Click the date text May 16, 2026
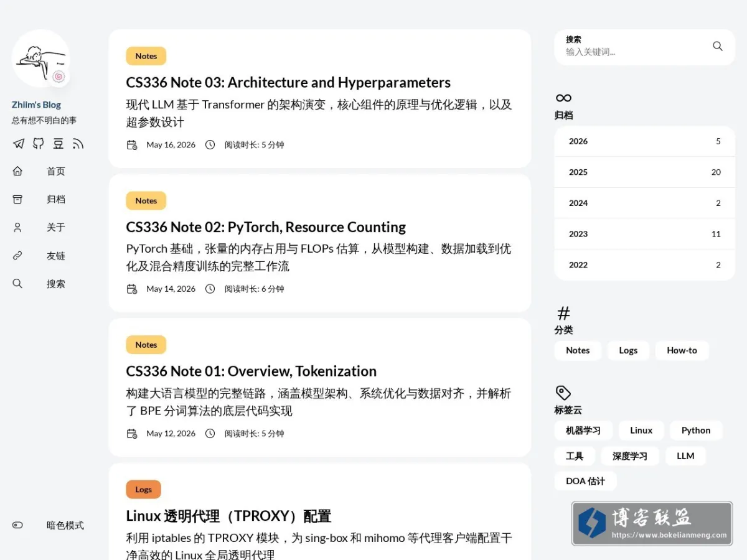This screenshot has width=747, height=560. click(x=171, y=145)
